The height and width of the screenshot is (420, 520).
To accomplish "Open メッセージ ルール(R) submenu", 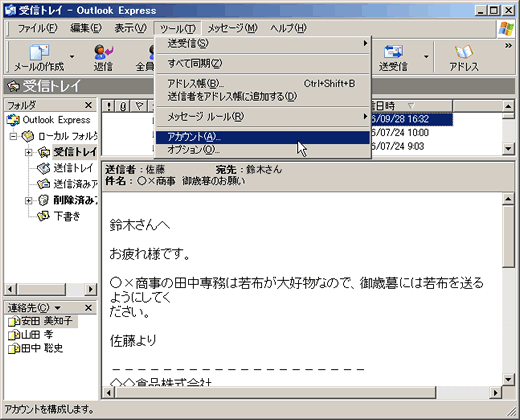I will [x=263, y=117].
